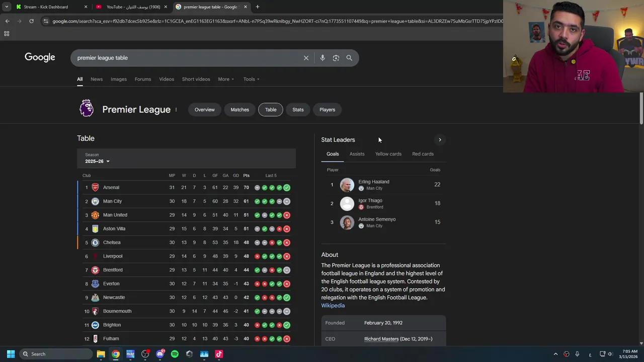The height and width of the screenshot is (362, 644).
Task: Click the browser address bar URL
Action: tap(277, 21)
